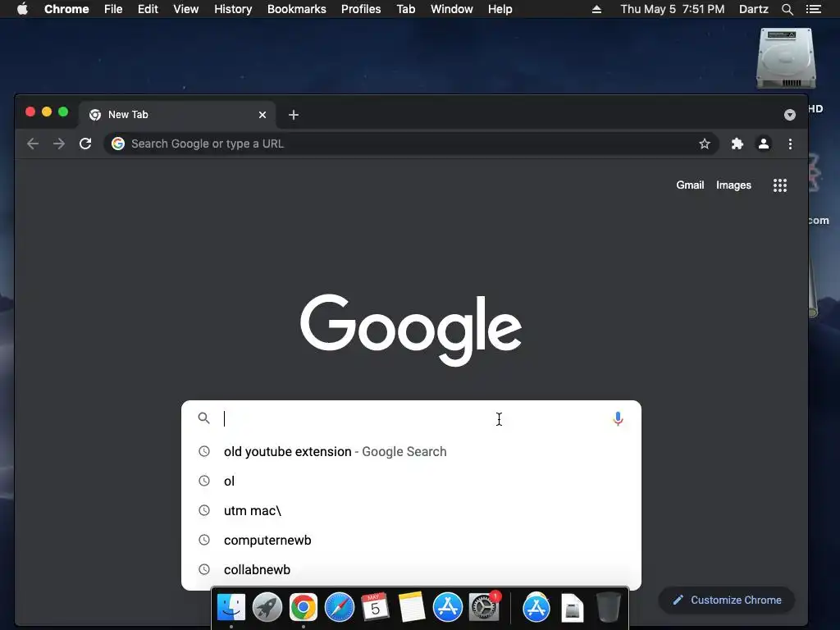This screenshot has height=630, width=840.
Task: Close the New Tab tab
Action: pos(262,115)
